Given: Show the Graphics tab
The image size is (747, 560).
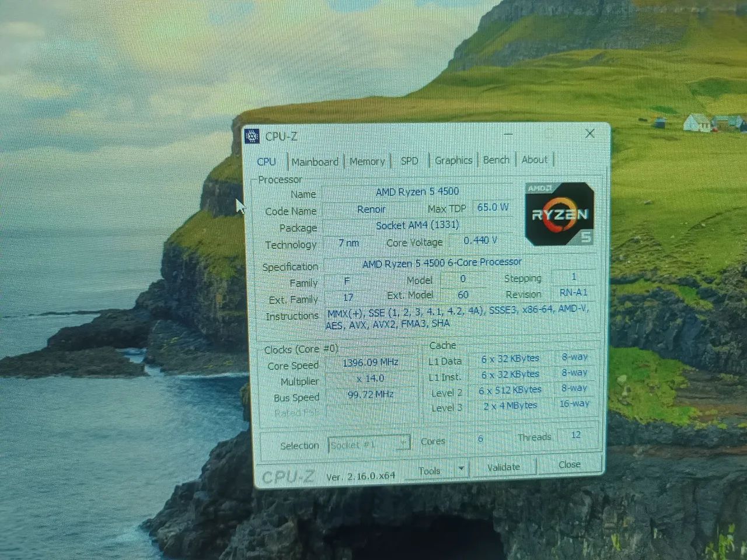Looking at the screenshot, I should 453,160.
